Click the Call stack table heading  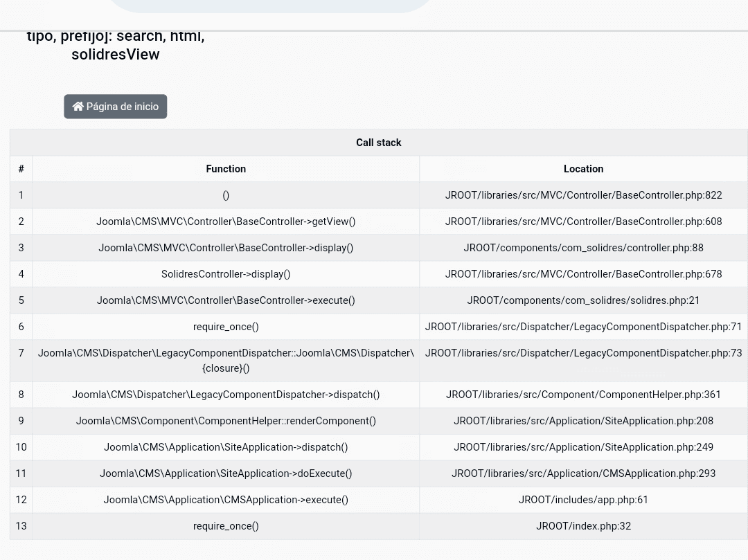coord(378,143)
